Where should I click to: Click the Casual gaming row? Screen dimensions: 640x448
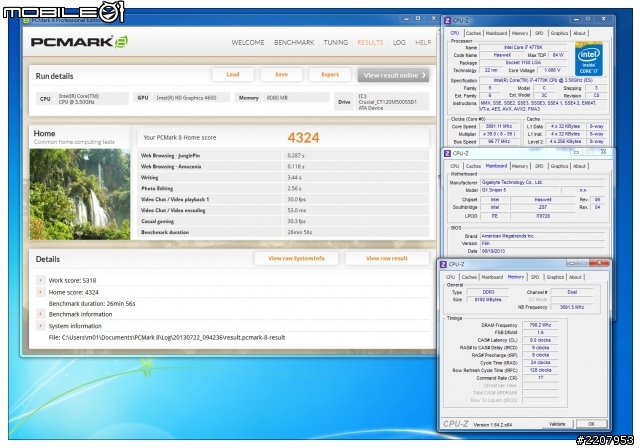283,222
